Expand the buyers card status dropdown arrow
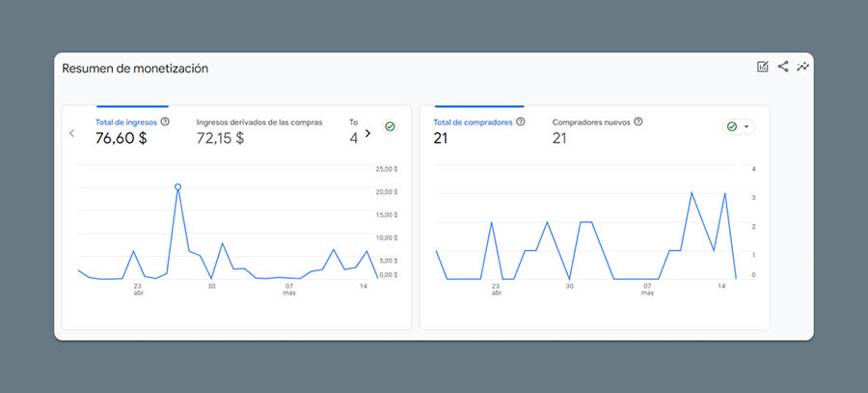Viewport: 868px width, 393px height. click(746, 126)
